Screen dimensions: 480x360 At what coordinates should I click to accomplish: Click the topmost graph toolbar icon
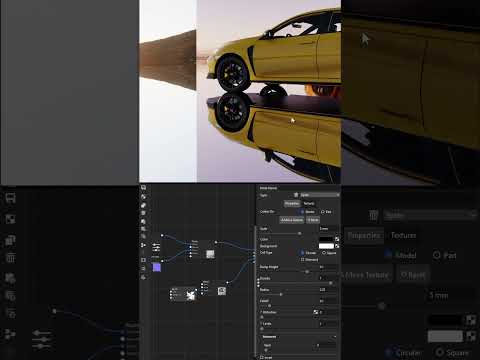coord(143,188)
